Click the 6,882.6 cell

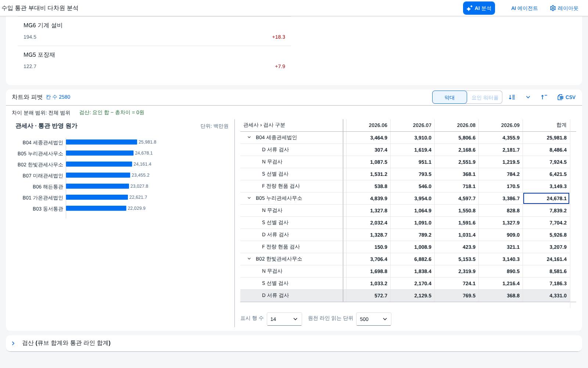tap(412, 259)
